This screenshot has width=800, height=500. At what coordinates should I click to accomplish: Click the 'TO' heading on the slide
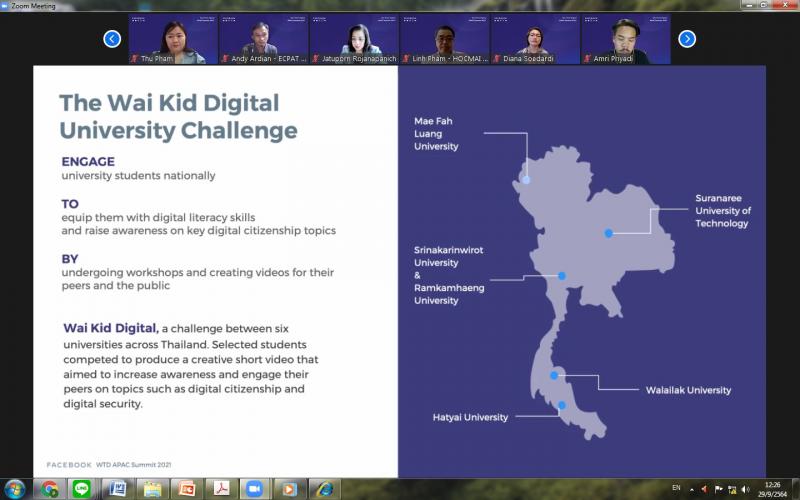coord(70,204)
